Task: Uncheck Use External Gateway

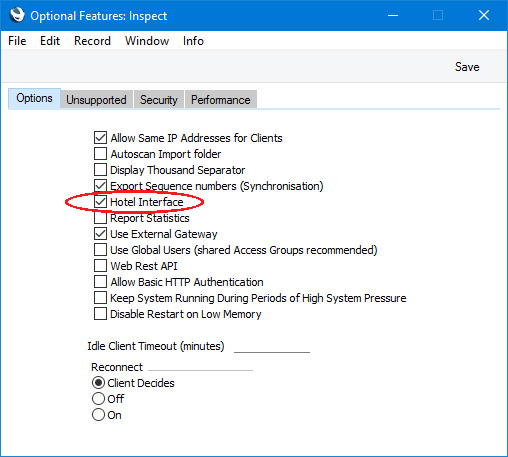Action: pyautogui.click(x=100, y=234)
